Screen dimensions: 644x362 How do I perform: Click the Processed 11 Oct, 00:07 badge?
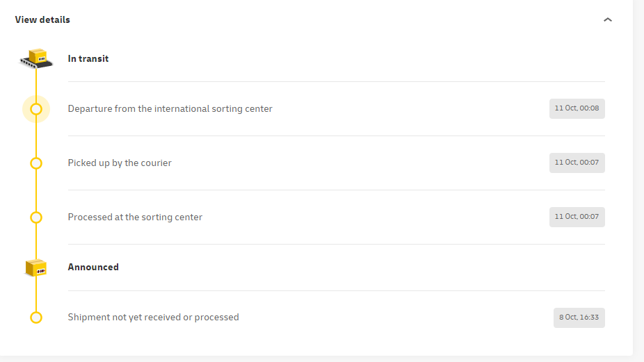click(577, 217)
